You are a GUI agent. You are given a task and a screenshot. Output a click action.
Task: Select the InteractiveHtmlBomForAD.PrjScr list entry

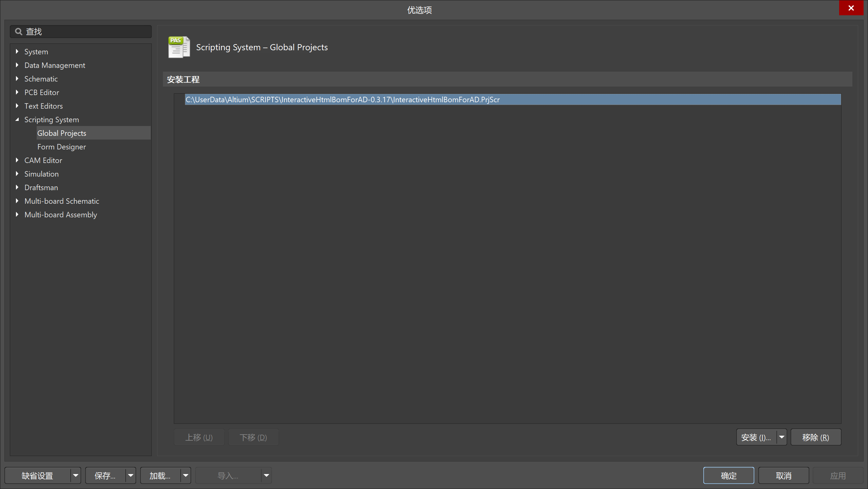click(513, 99)
